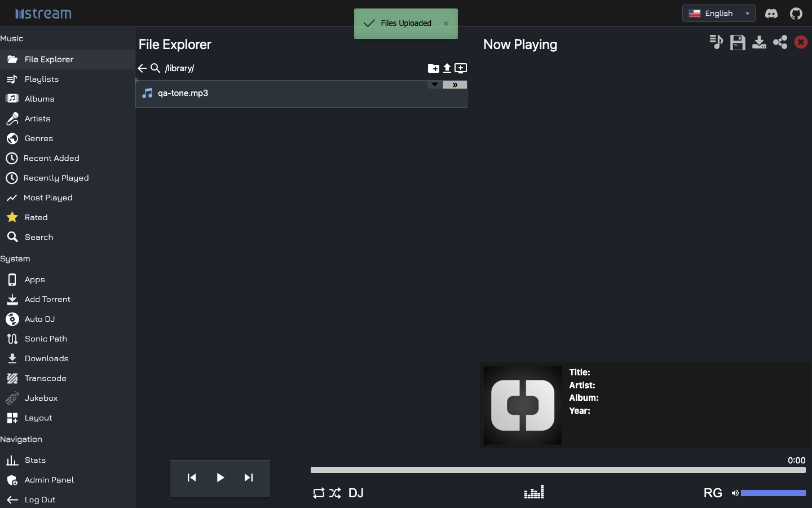Image resolution: width=812 pixels, height=508 pixels.
Task: Set volume on the blue slider
Action: click(773, 493)
